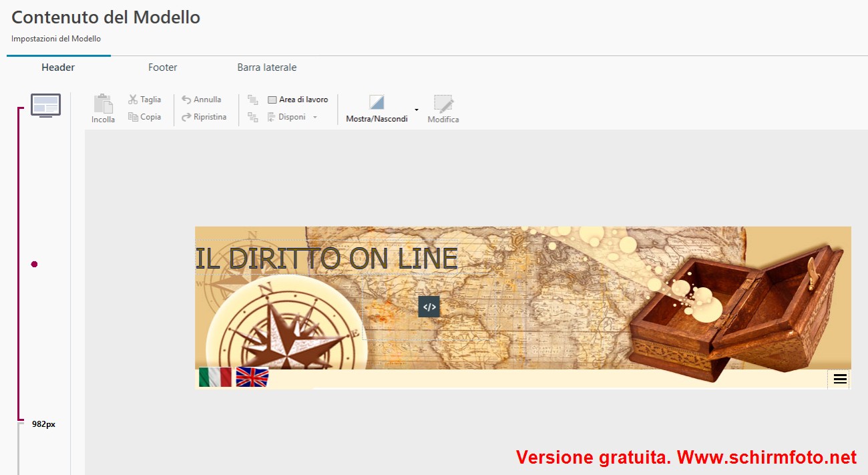Switch to the Barra laterale tab
The height and width of the screenshot is (475, 868).
pyautogui.click(x=267, y=67)
